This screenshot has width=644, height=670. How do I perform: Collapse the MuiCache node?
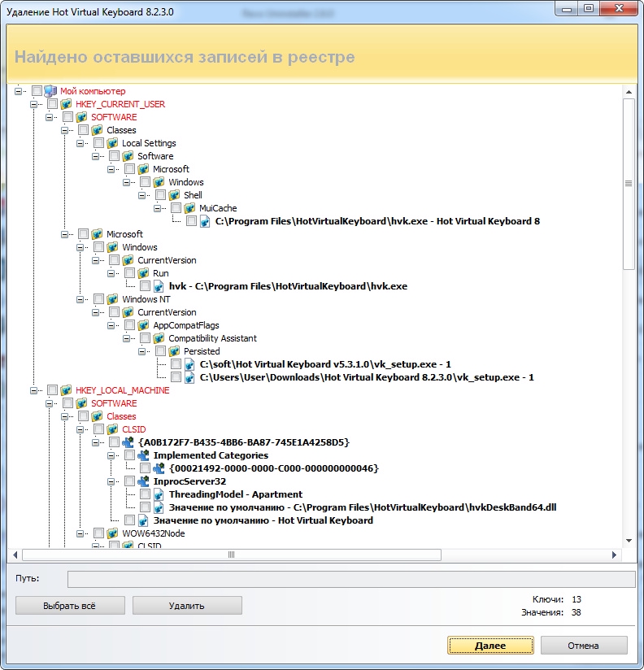(157, 208)
